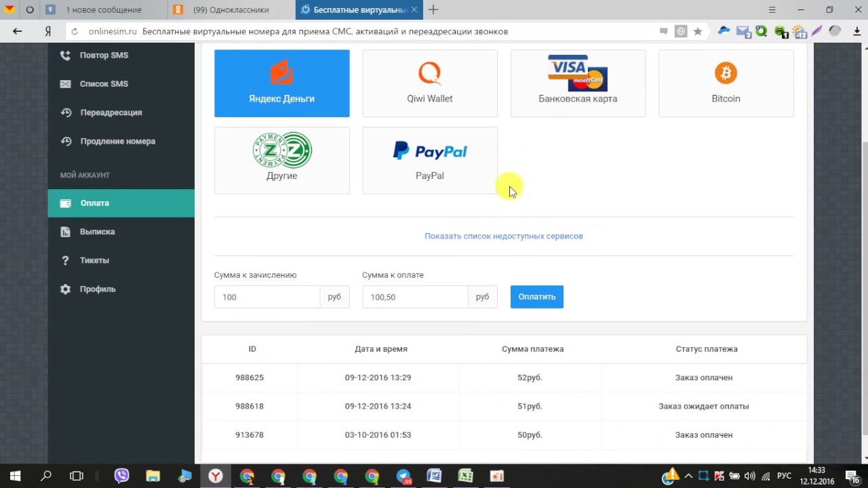Screen dimensions: 868x488
Task: Click the blue cloud extension icon
Action: (724, 30)
